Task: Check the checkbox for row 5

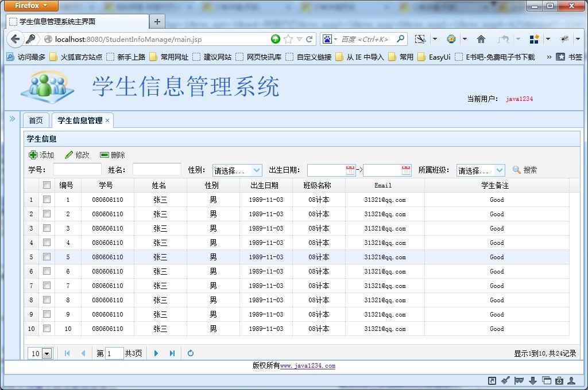Action: [x=47, y=256]
